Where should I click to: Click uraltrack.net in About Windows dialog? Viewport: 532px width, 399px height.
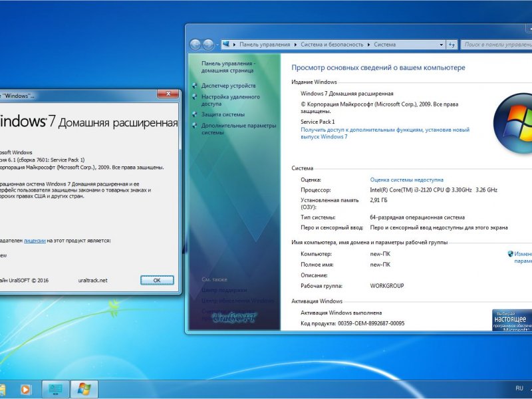[92, 280]
